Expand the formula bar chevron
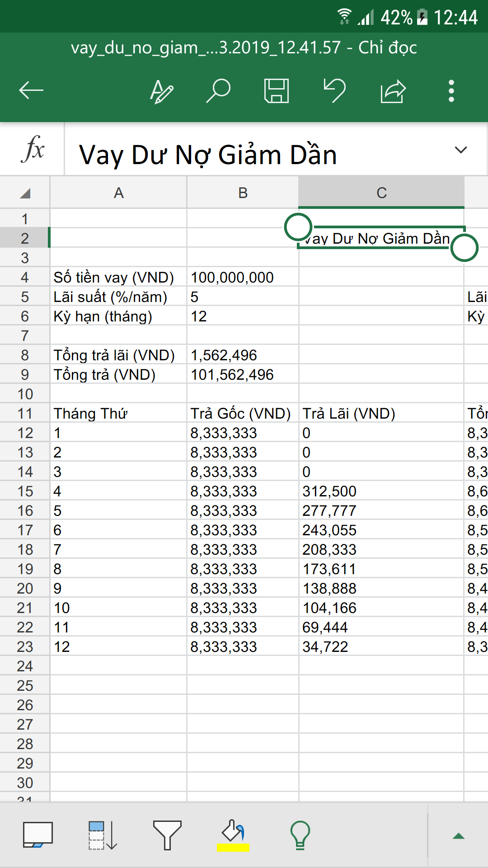This screenshot has height=868, width=488. 460,150
